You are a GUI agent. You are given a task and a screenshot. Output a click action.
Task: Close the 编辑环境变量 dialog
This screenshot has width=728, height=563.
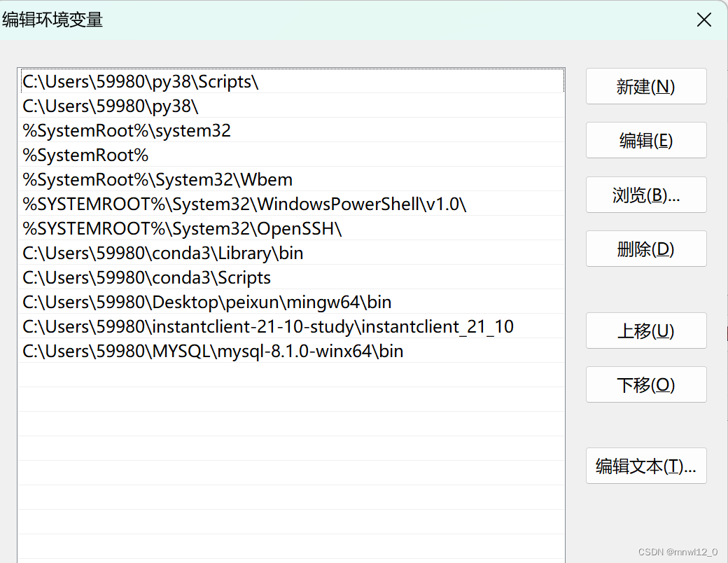703,20
